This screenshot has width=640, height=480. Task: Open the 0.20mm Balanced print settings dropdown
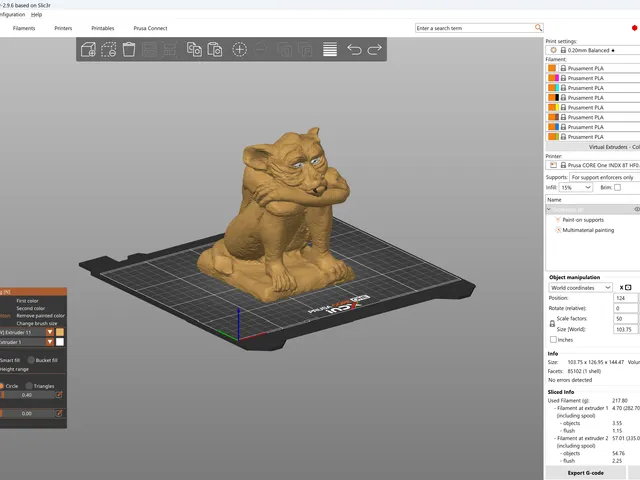(x=593, y=50)
